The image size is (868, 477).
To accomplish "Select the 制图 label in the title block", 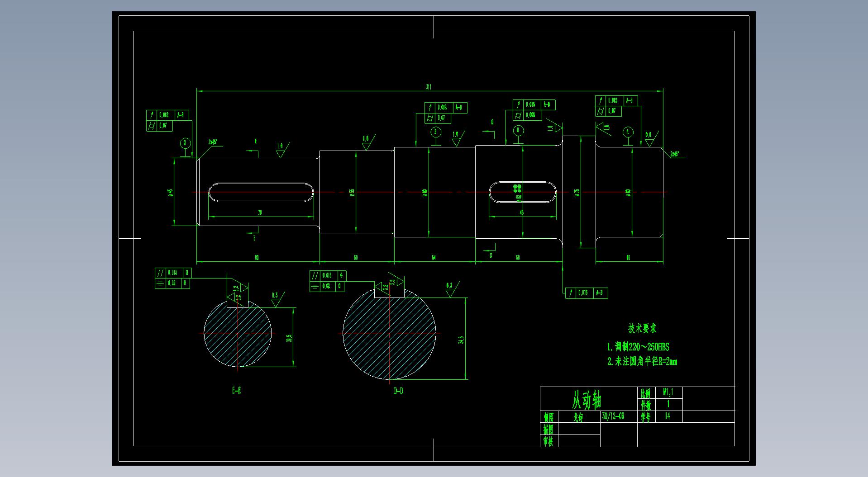I will point(548,417).
